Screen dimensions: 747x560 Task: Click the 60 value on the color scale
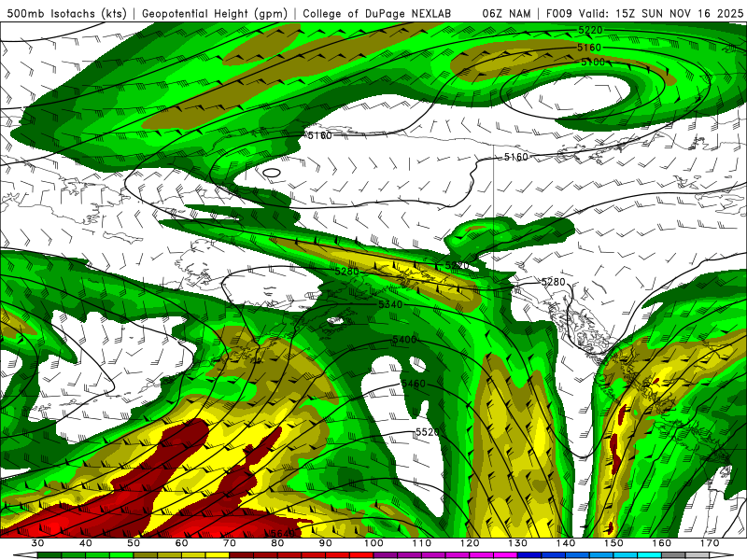coord(181,543)
